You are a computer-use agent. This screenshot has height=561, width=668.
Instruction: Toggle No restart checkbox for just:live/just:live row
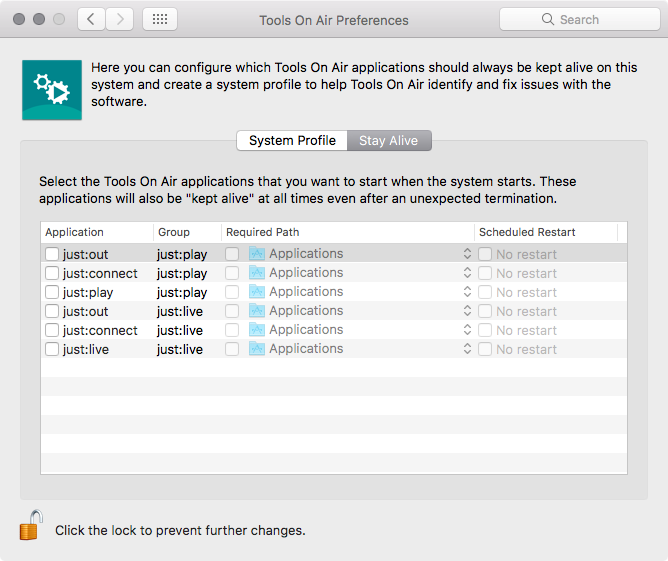coord(485,349)
